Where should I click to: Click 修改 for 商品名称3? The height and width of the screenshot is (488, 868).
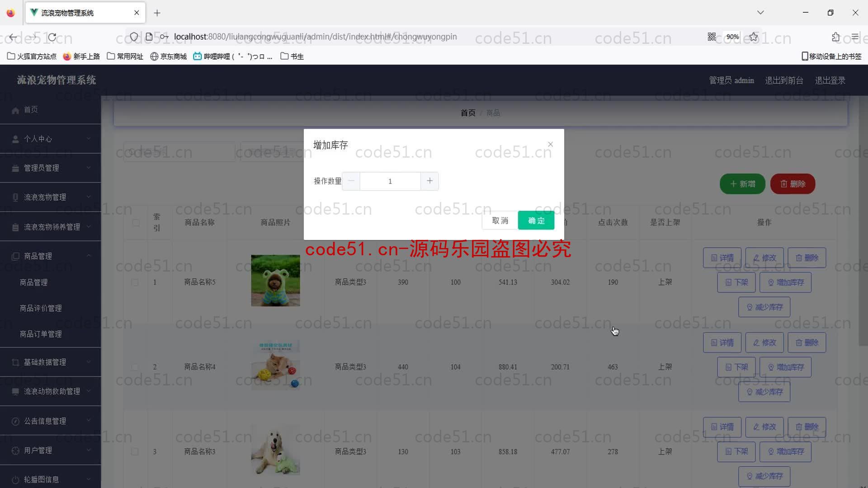pos(764,427)
